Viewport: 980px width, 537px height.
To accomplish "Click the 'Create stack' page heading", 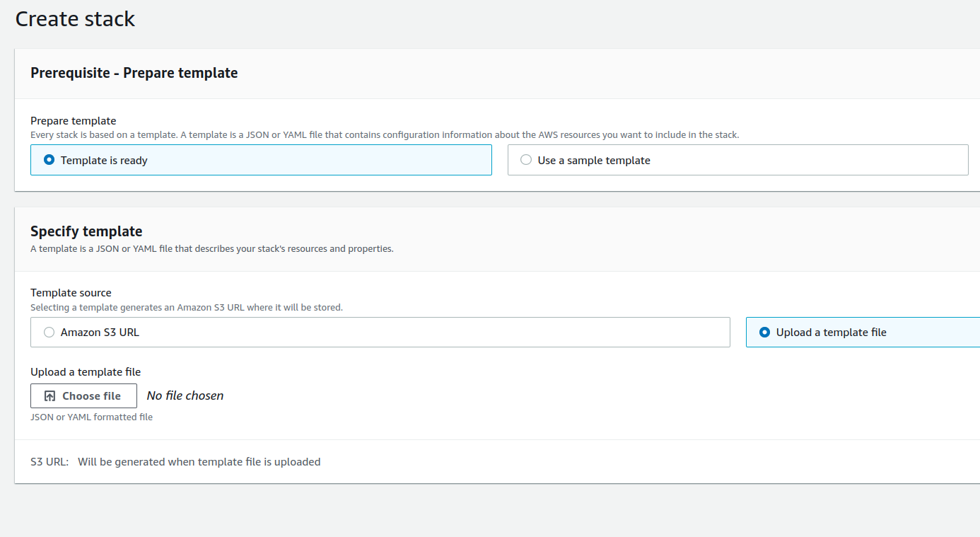I will coord(75,19).
